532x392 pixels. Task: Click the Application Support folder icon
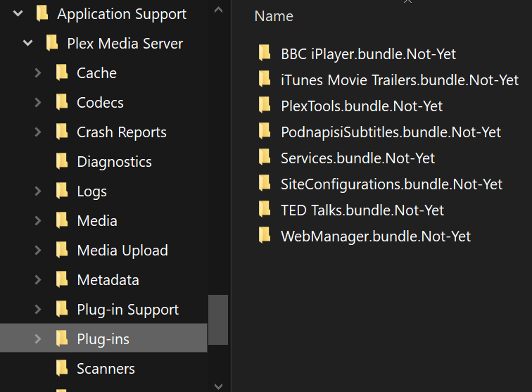(x=42, y=13)
